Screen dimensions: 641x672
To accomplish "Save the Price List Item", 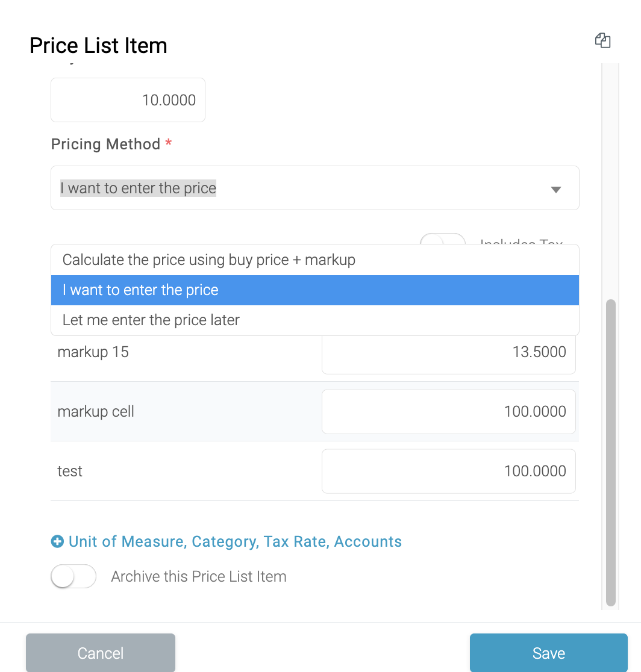I will tap(548, 653).
